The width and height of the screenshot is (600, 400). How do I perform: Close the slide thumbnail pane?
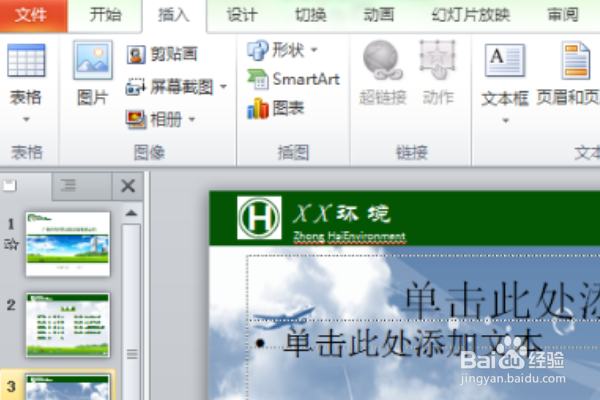click(128, 186)
